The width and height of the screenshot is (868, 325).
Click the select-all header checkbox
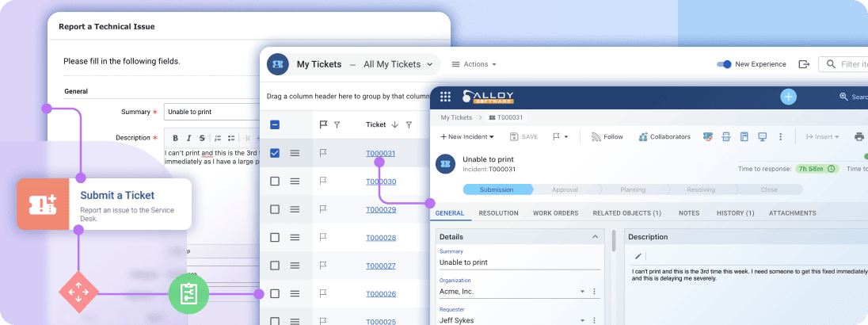[275, 124]
